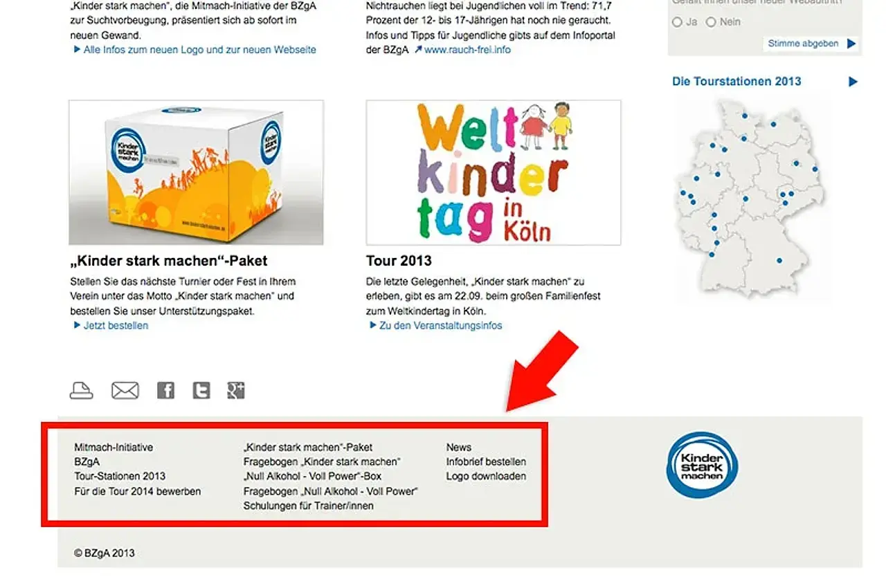This screenshot has width=886, height=588.
Task: Select the Ja radio button
Action: pyautogui.click(x=678, y=22)
